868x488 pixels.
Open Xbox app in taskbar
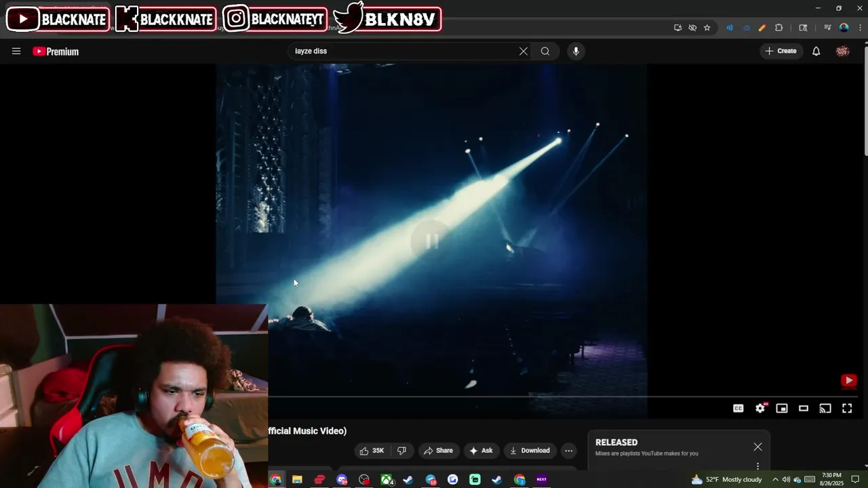(387, 480)
